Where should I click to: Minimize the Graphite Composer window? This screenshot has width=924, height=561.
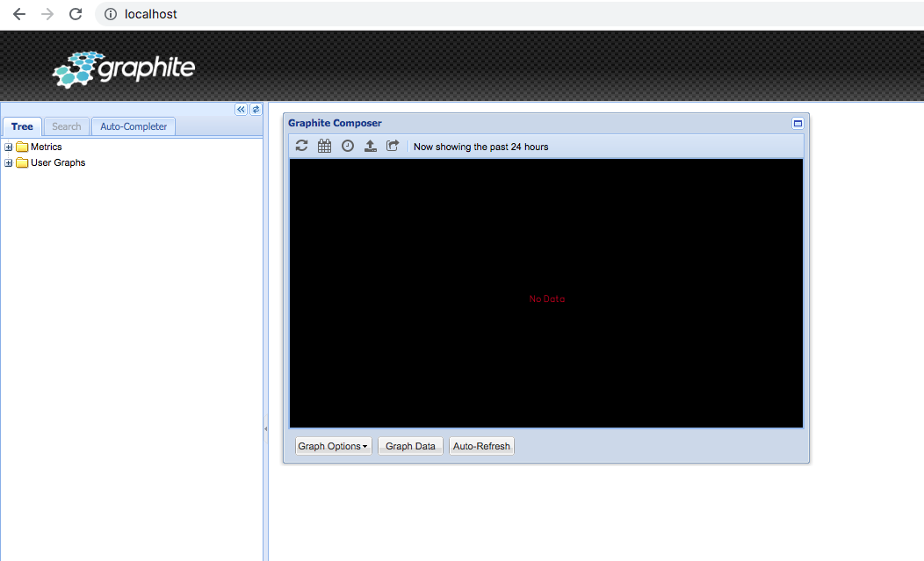[x=798, y=123]
